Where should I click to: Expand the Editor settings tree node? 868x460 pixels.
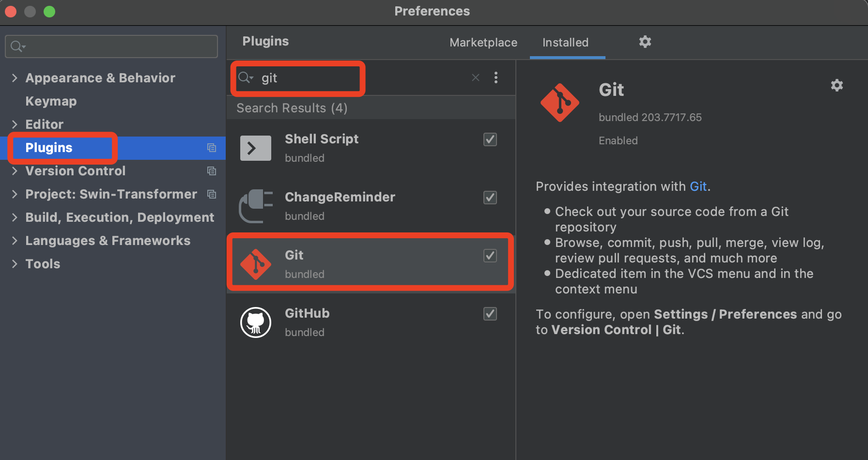pos(15,124)
